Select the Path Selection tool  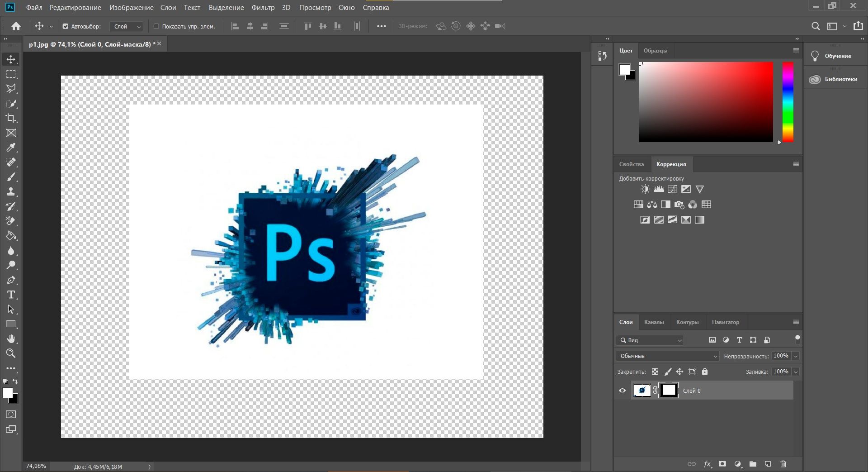tap(11, 310)
